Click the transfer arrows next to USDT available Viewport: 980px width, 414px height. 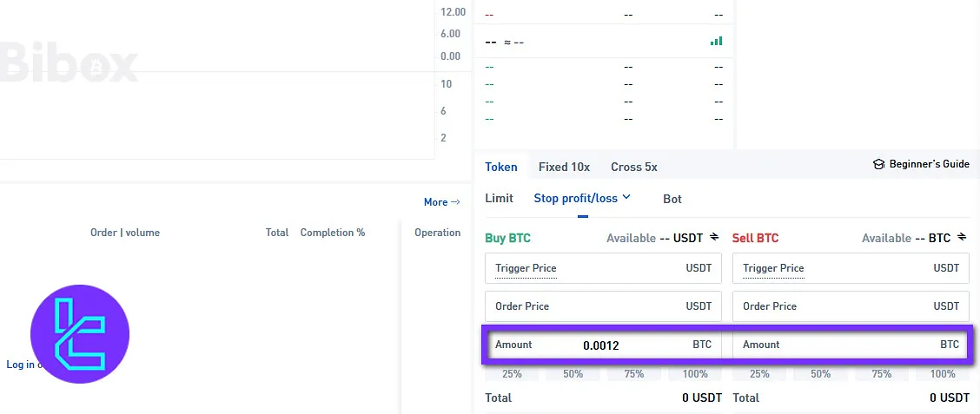714,237
